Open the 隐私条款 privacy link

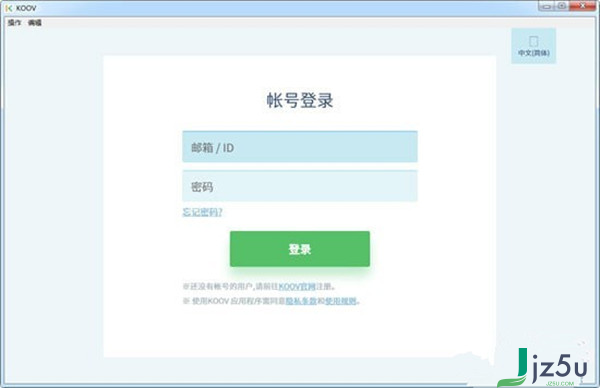301,301
